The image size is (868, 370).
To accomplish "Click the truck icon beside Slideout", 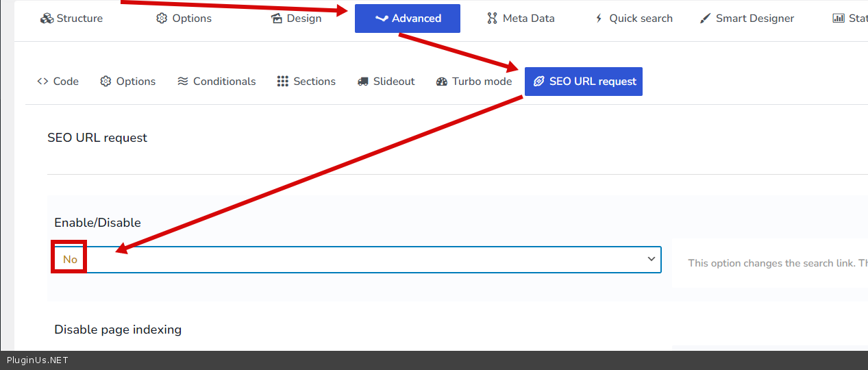I will pyautogui.click(x=363, y=82).
